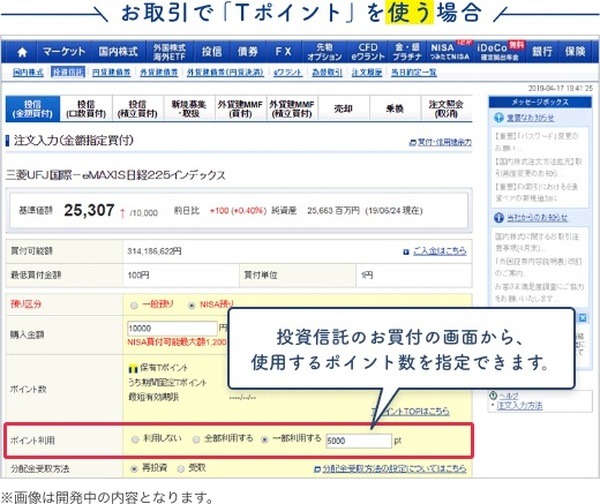Viewport: 600px width, 504px height.
Task: Click the 外貨建債券 sub-navigation link
Action: click(158, 72)
